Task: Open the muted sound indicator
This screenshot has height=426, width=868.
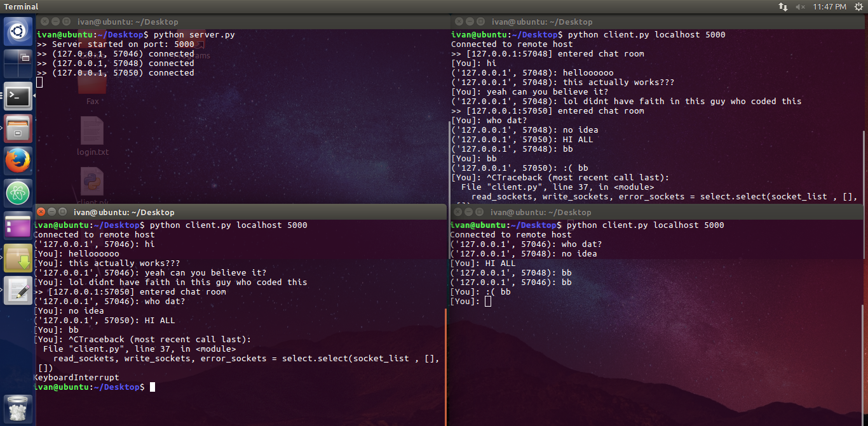Action: tap(799, 6)
